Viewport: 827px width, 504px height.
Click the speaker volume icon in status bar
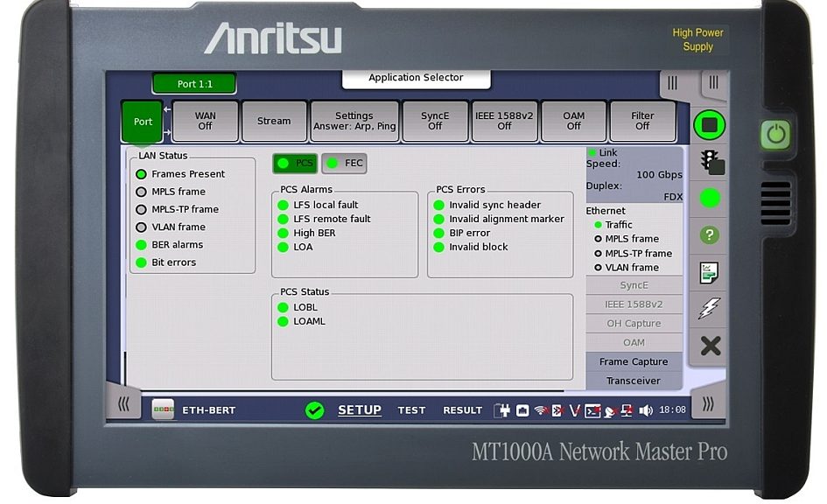645,409
